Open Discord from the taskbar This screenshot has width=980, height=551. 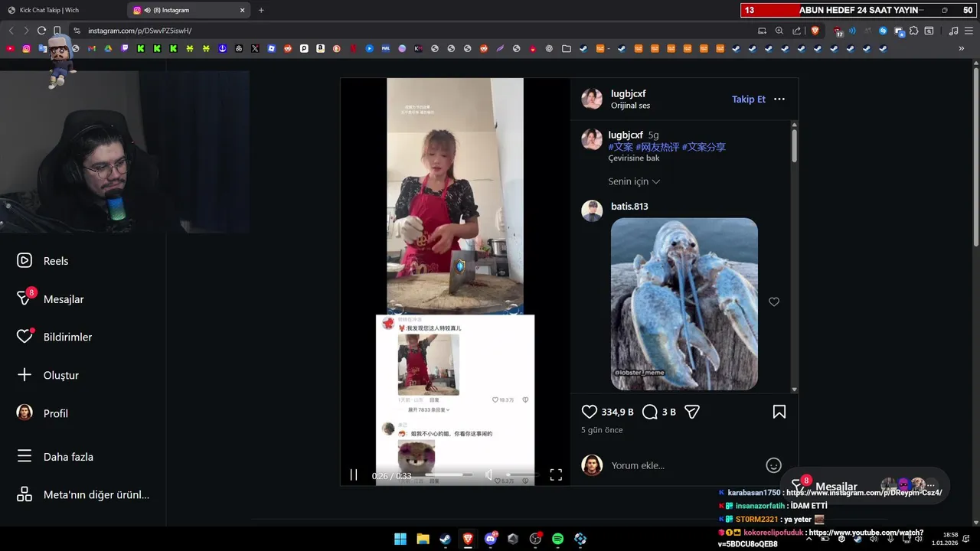(491, 539)
